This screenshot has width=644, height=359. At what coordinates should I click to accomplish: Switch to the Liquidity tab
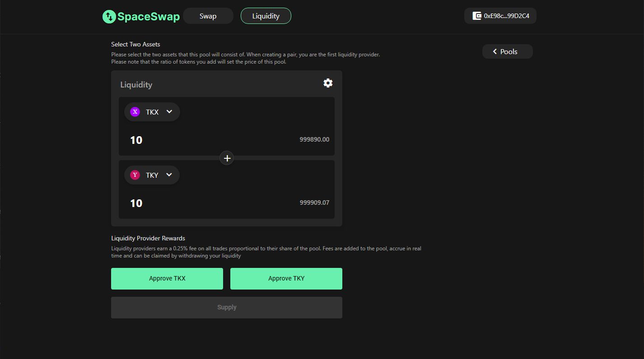[x=266, y=16]
